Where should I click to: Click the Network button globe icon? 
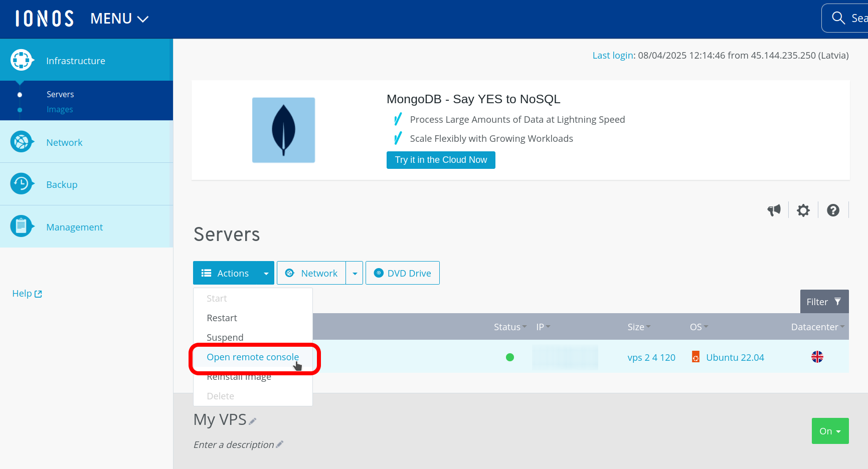click(289, 273)
